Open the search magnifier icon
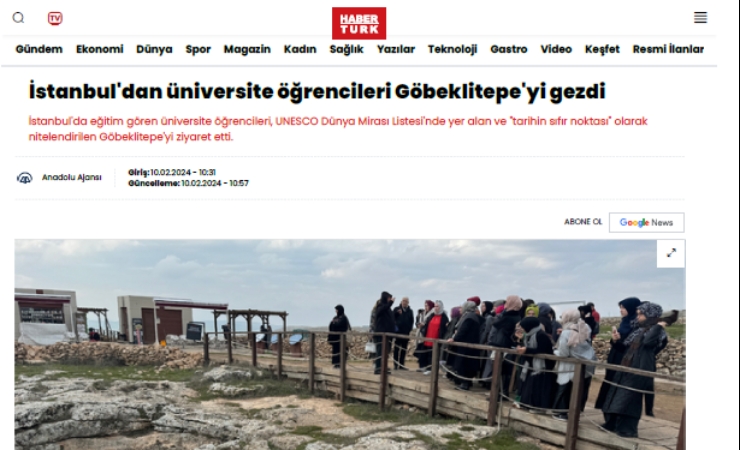740x450 pixels. (x=18, y=18)
